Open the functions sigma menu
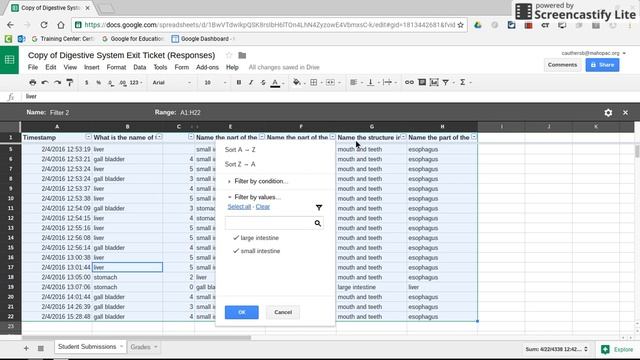640x360 pixels. coord(462,82)
